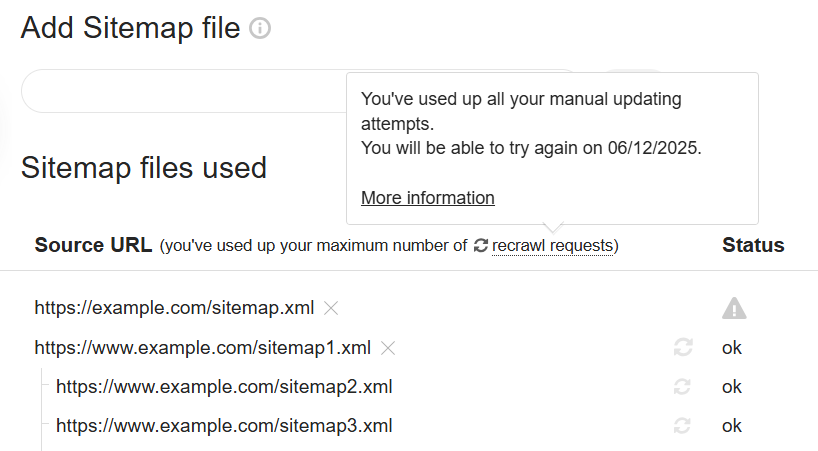Screen dimensions: 818x451
Task: Remove the example.com/sitemap.xml entry
Action: 331,308
